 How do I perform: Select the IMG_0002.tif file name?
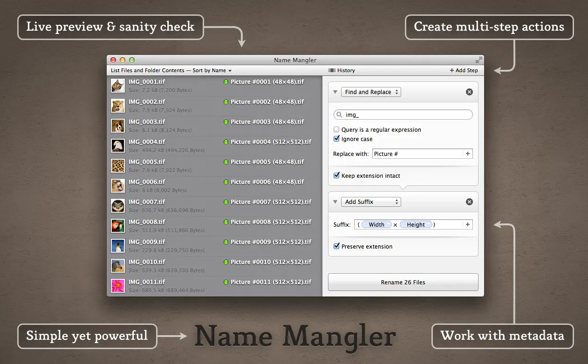point(147,102)
